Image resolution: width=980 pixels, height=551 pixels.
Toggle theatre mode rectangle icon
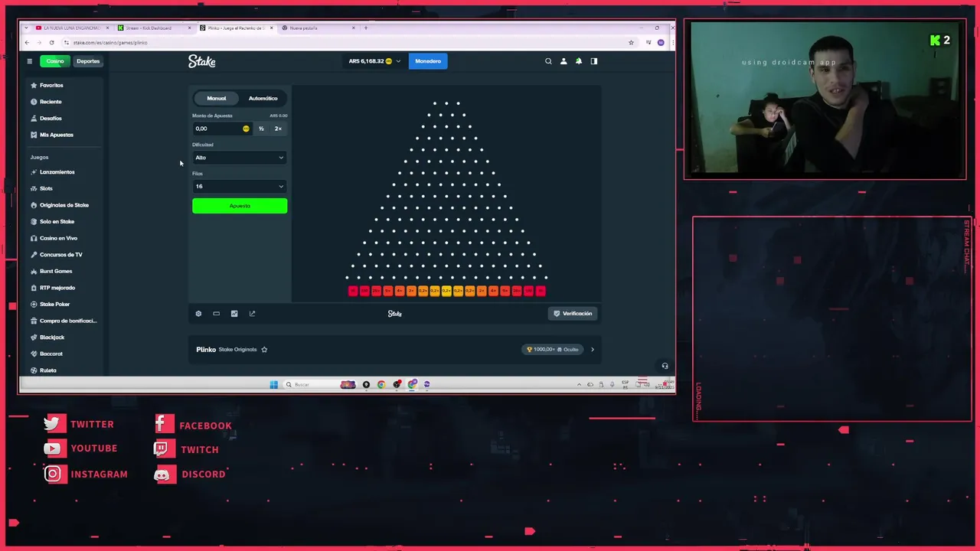(216, 314)
